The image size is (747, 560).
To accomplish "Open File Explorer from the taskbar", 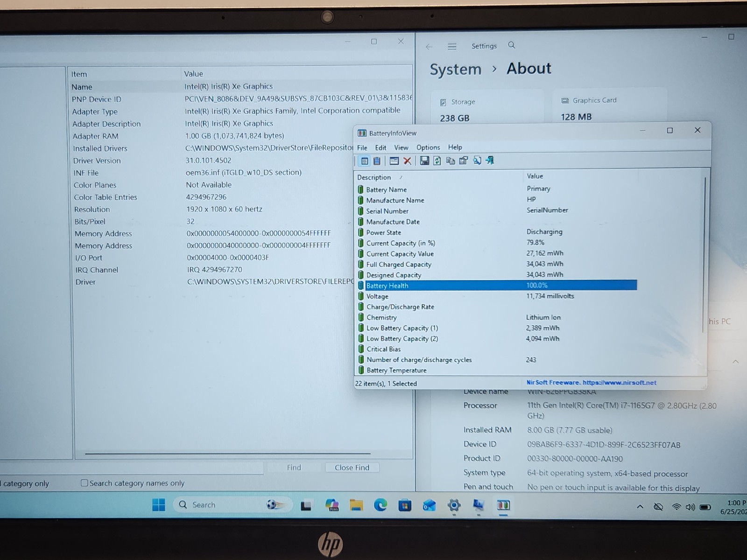I will pos(356,505).
